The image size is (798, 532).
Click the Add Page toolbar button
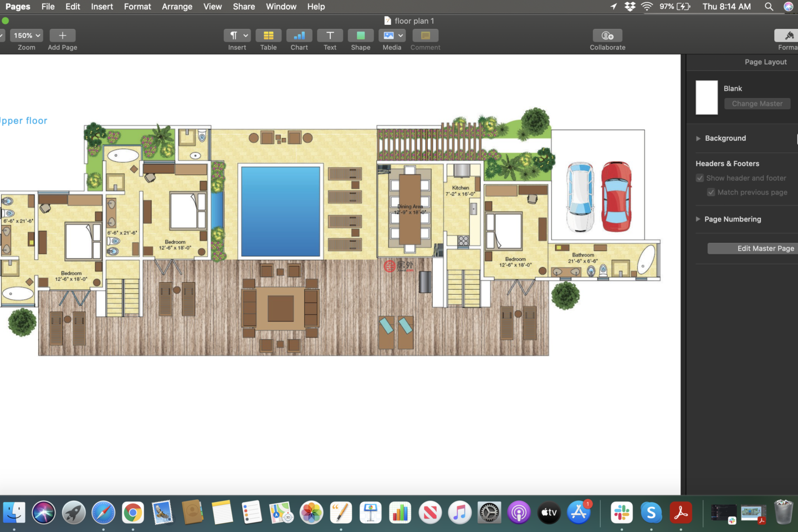(x=63, y=35)
